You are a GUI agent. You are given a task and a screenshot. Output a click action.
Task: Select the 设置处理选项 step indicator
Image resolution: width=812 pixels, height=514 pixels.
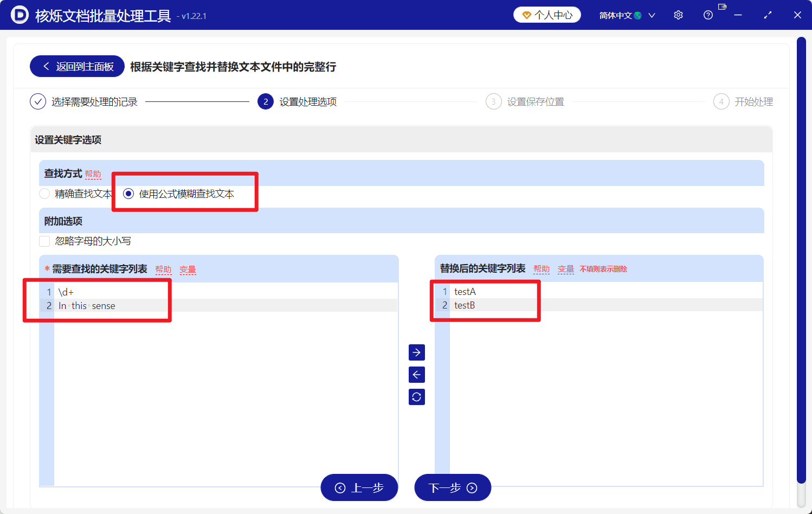tap(265, 101)
